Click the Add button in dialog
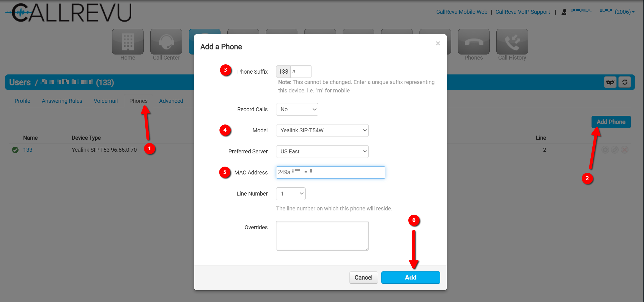The width and height of the screenshot is (644, 302). (411, 278)
